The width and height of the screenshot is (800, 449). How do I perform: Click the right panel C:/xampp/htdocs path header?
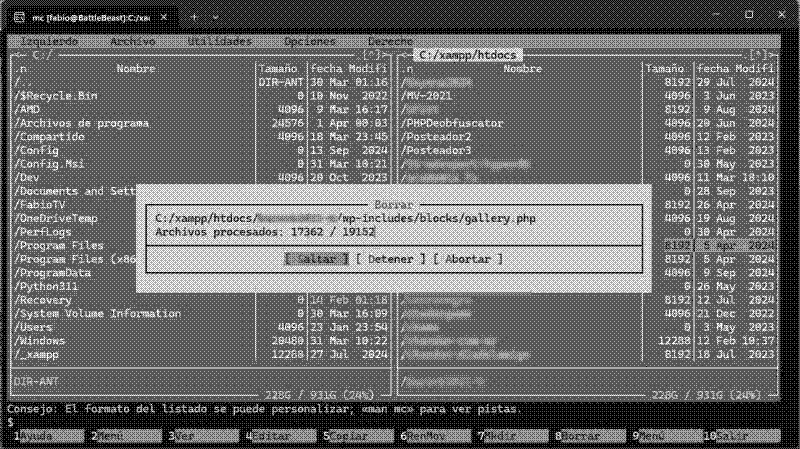468,55
